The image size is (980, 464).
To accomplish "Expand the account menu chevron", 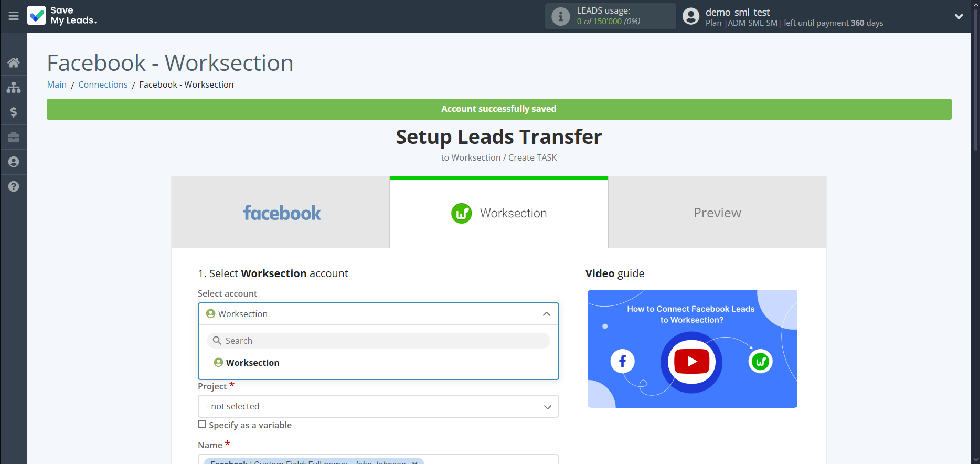I will click(x=958, y=16).
